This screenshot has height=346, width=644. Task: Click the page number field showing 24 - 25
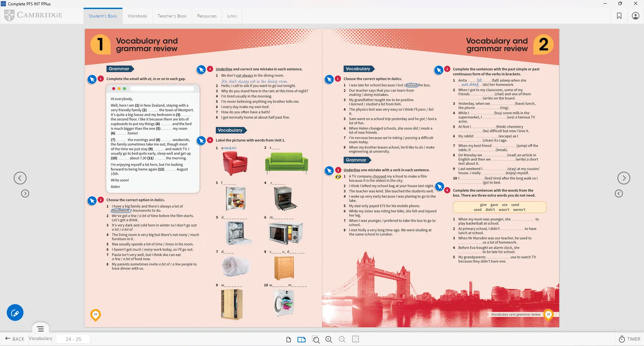coord(73,339)
